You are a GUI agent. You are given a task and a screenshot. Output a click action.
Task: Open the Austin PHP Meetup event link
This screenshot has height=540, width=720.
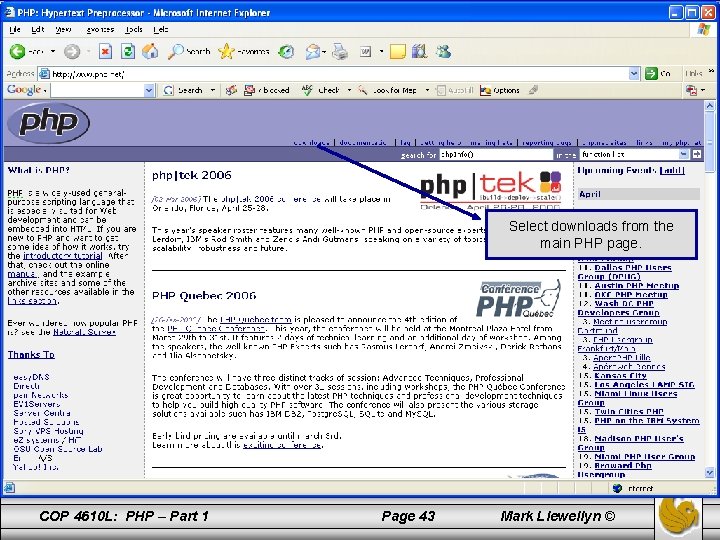(x=636, y=286)
